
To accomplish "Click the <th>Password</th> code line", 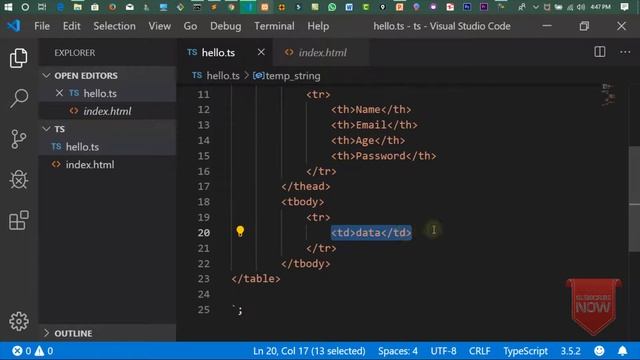I will pyautogui.click(x=383, y=156).
